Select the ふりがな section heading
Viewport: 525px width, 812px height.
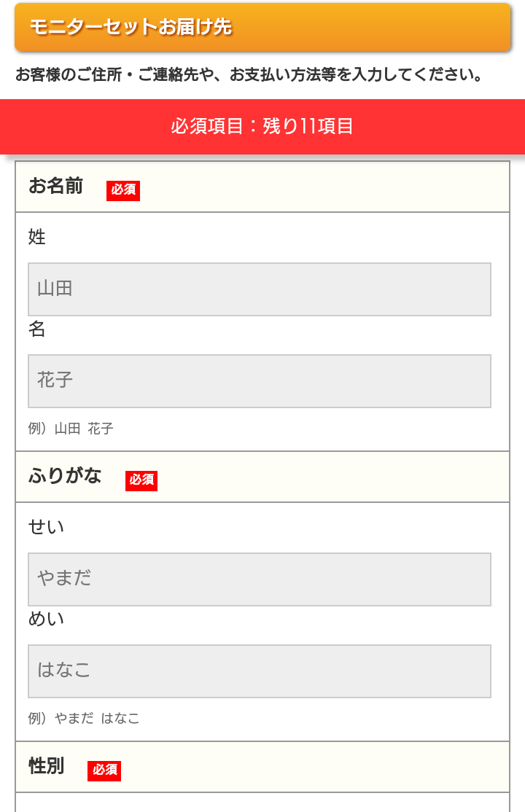(65, 477)
